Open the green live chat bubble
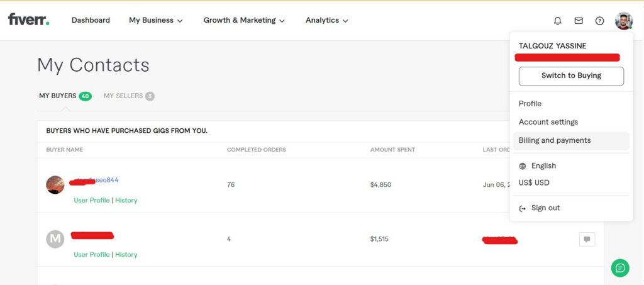The height and width of the screenshot is (285, 644). pyautogui.click(x=619, y=268)
